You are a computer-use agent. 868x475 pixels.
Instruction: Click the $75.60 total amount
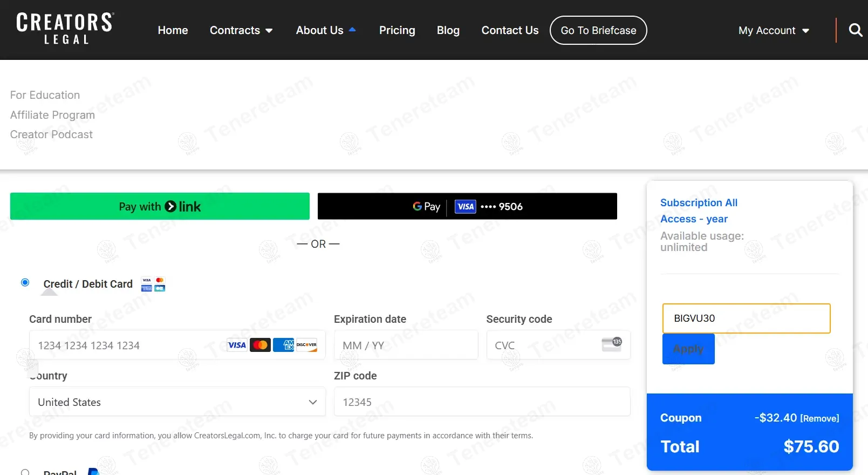811,446
